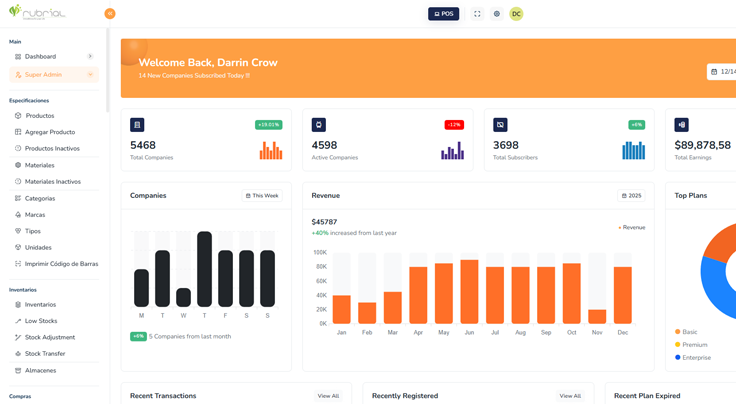The height and width of the screenshot is (404, 736).
Task: Open the DC user avatar menu
Action: pyautogui.click(x=516, y=14)
